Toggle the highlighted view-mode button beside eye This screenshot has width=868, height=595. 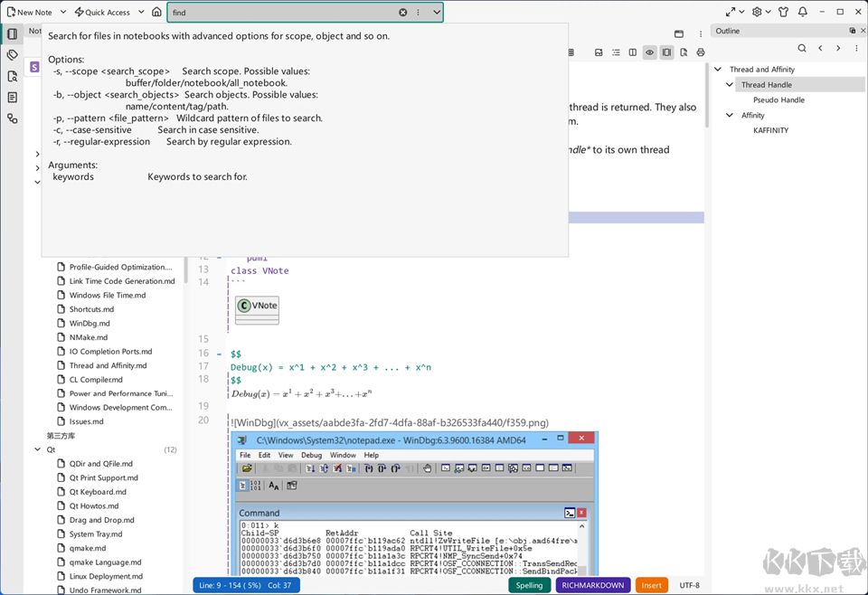point(666,52)
